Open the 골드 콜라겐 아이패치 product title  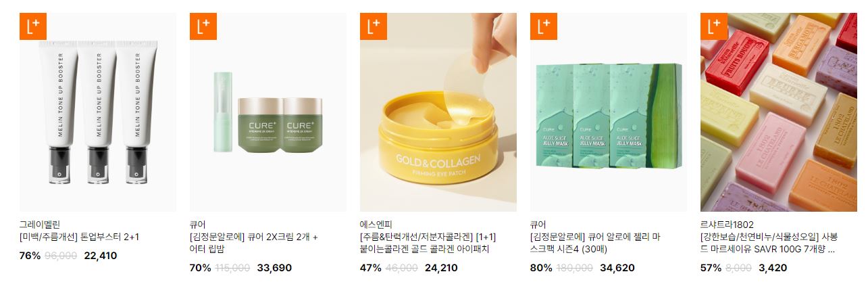[x=428, y=244]
